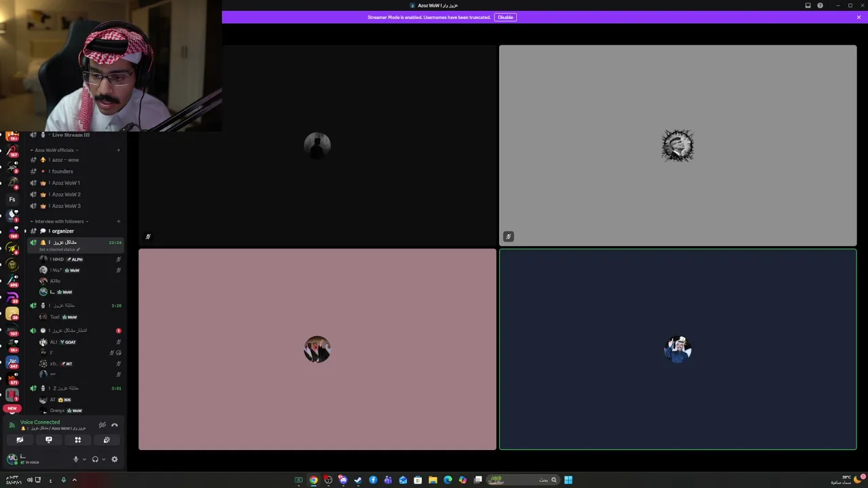868x488 pixels.
Task: Deafen with the headphones icon
Action: click(x=95, y=460)
